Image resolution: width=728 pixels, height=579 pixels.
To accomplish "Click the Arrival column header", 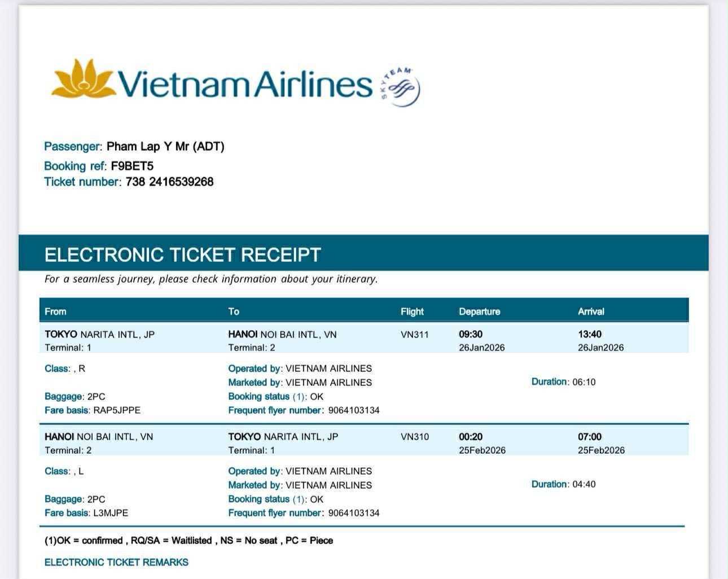I will coord(591,312).
